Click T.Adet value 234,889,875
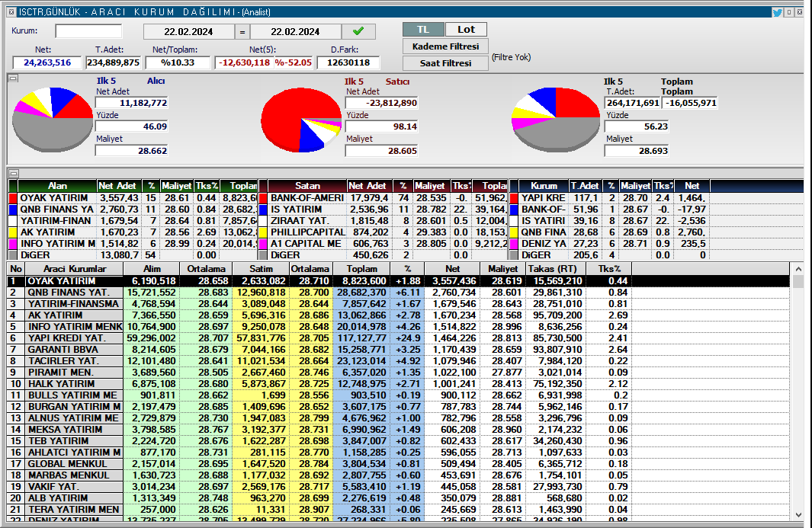Screen dimensions: 812x528 [114, 62]
